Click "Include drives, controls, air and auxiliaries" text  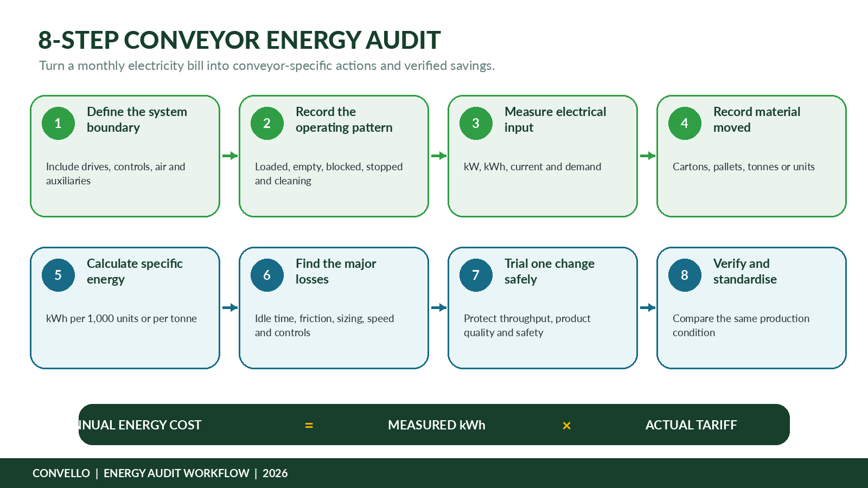(116, 174)
